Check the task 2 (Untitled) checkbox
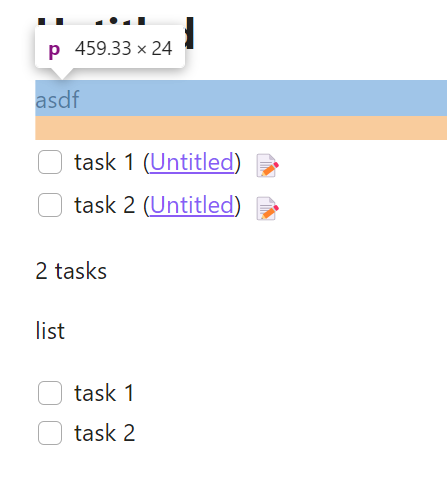Viewport: 447px width, 493px height. point(50,205)
